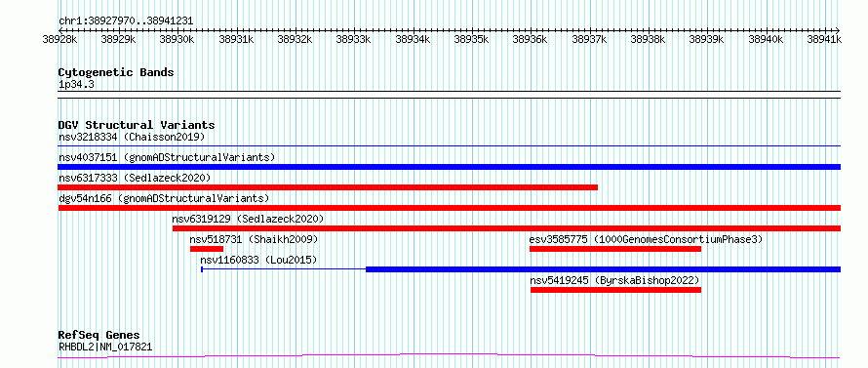Click the red nsv6317333 variant bar
This screenshot has width=868, height=368.
(328, 187)
